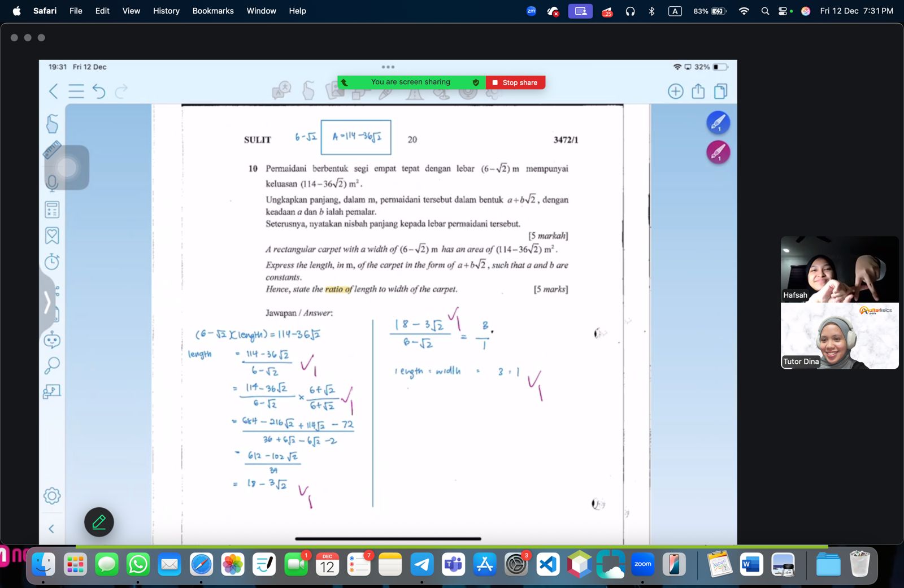Select the blue pen tool
This screenshot has height=588, width=904.
[718, 123]
